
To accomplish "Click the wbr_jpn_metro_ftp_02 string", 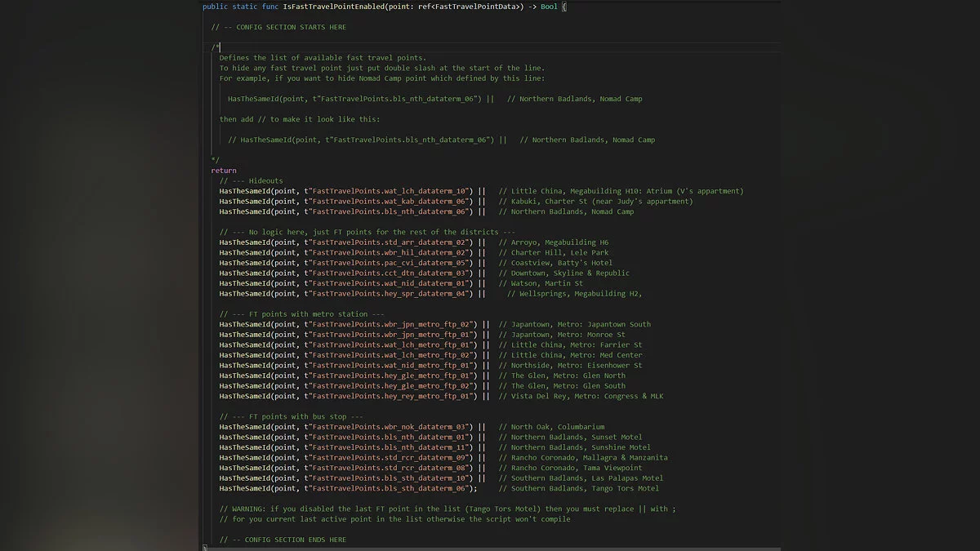I will click(392, 324).
